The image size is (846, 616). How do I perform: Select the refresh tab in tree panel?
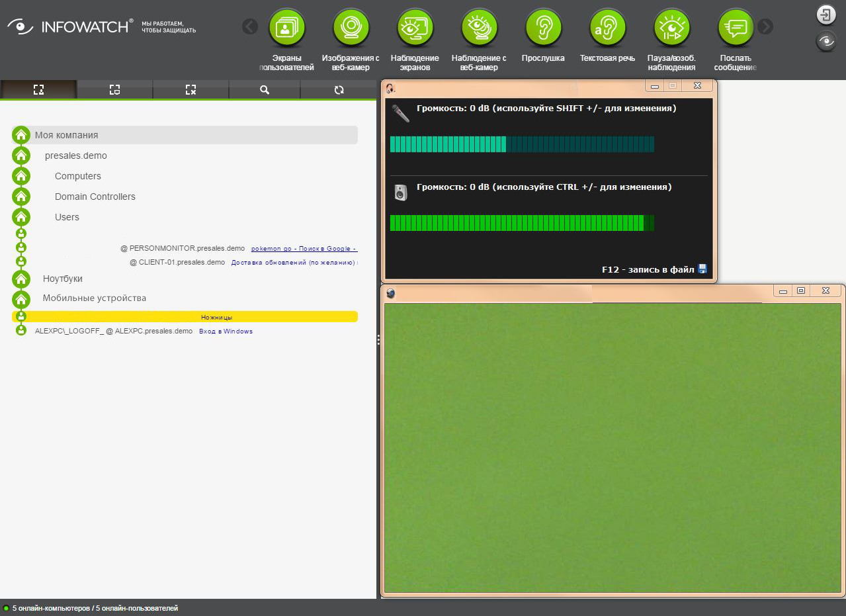(339, 90)
